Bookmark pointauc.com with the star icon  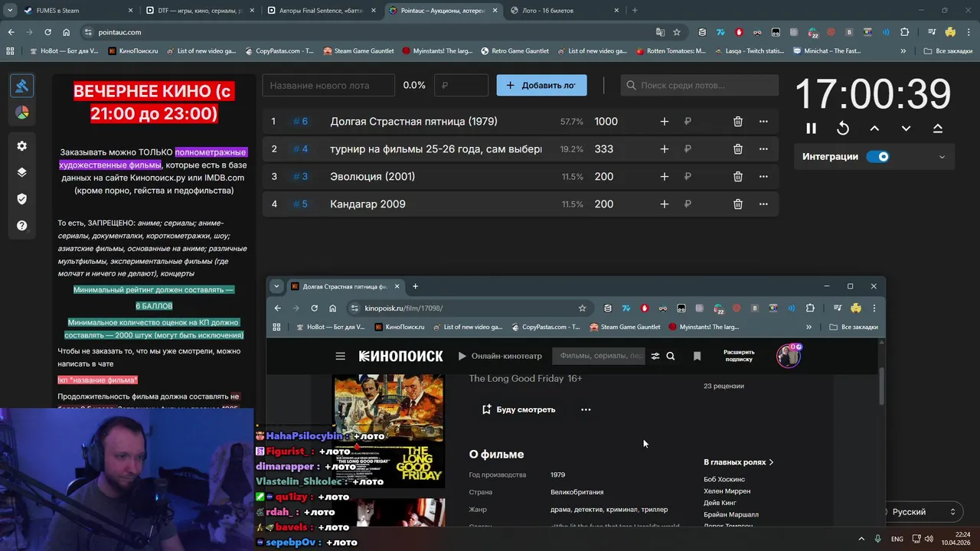677,32
